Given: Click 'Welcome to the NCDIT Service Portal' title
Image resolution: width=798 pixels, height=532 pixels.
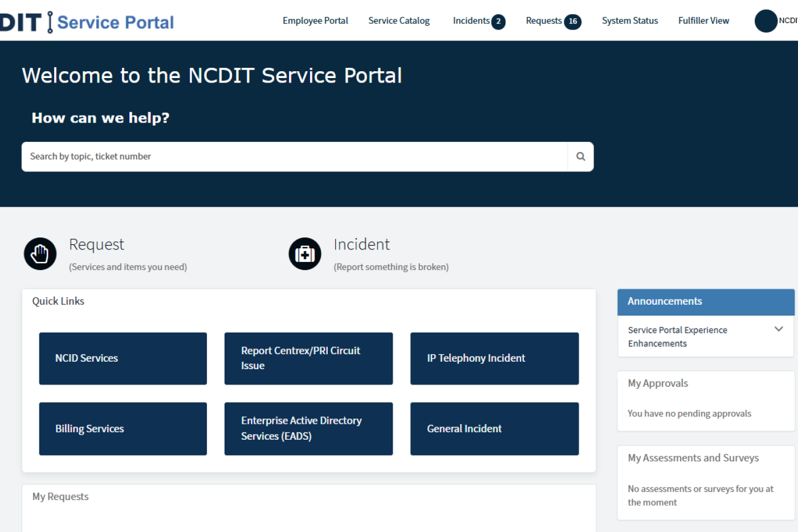Looking at the screenshot, I should coord(212,76).
